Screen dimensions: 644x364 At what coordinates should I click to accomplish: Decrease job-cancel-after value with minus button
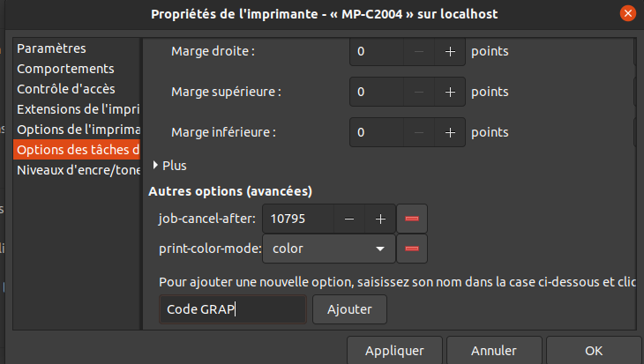349,219
